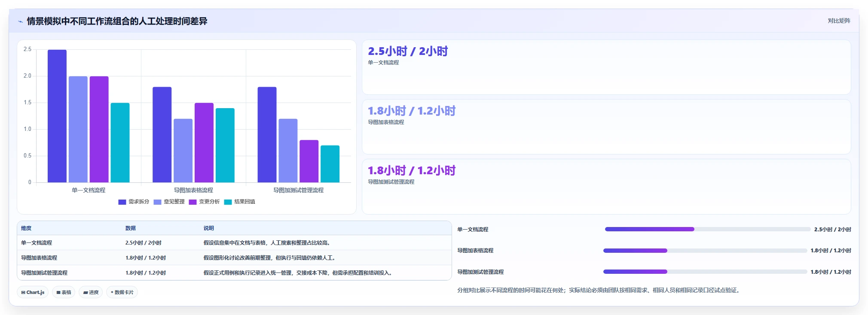Viewport: 868px width, 315px height.
Task: Click 意见整理 bar in 单一文档流程 group
Action: pyautogui.click(x=78, y=129)
